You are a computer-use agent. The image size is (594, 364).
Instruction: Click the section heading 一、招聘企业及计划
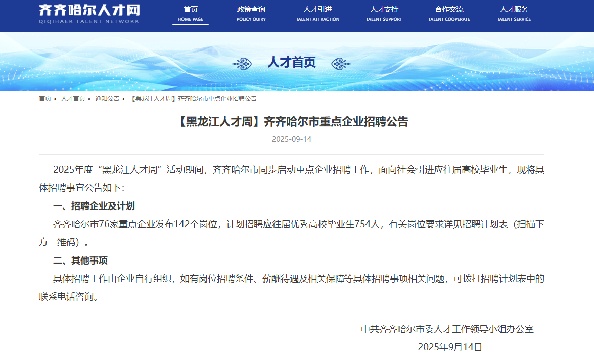click(x=94, y=206)
